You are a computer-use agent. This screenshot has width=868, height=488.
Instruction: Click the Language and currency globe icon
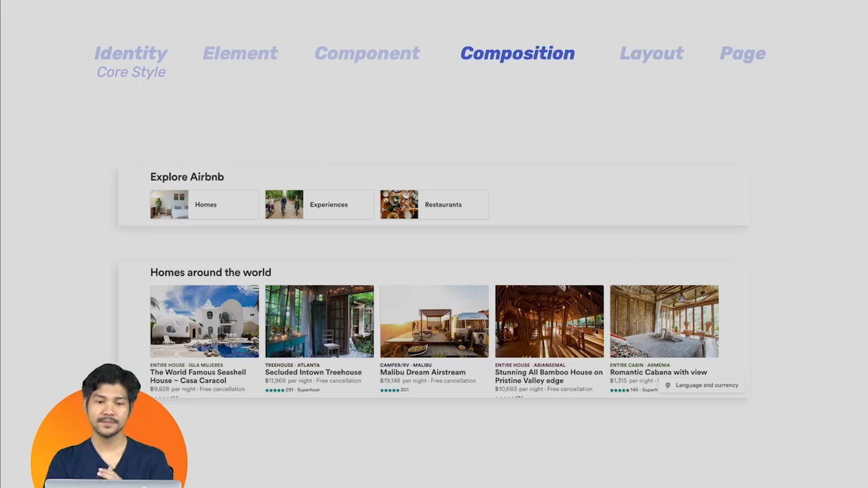pos(667,385)
